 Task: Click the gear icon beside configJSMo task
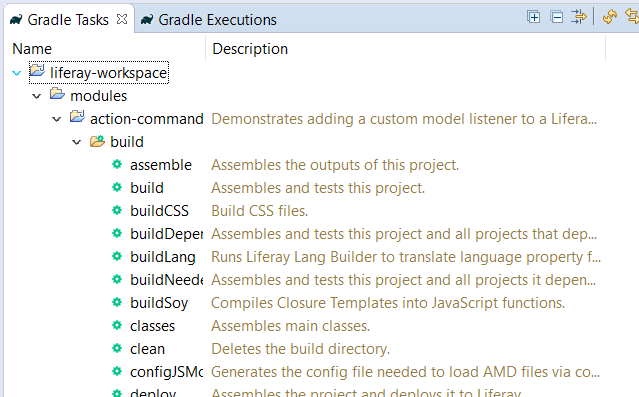(117, 371)
